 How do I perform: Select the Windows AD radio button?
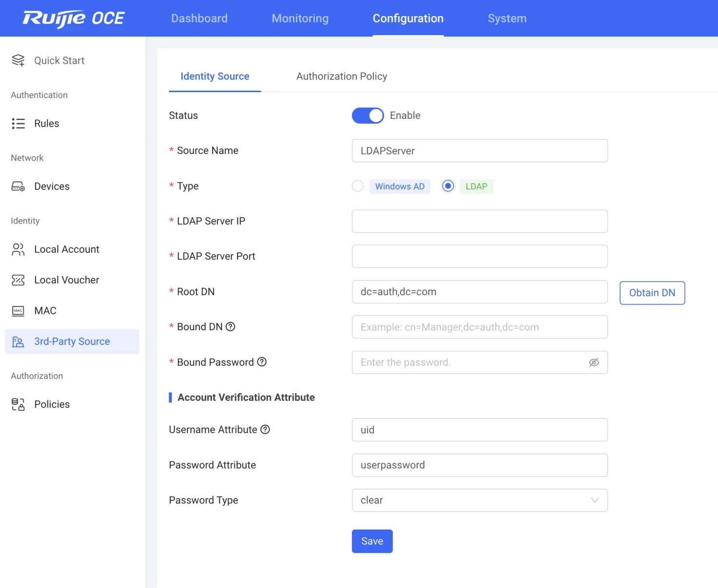point(358,186)
